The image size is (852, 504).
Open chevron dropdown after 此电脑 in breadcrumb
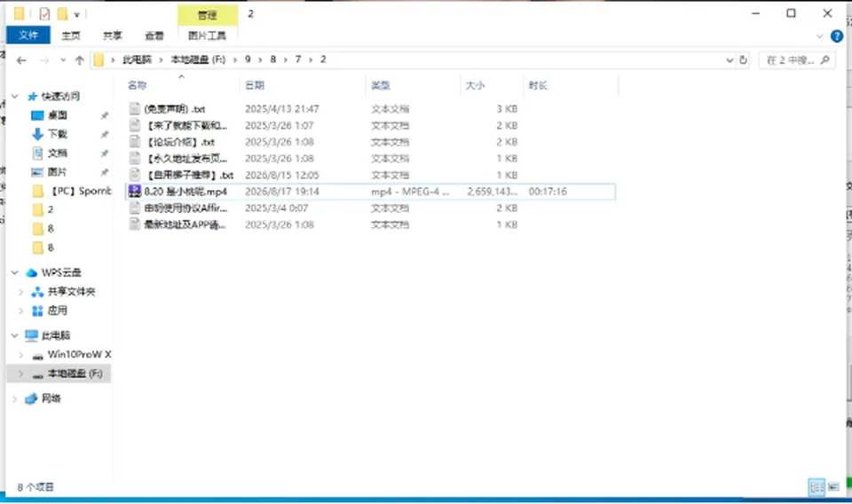tap(161, 59)
